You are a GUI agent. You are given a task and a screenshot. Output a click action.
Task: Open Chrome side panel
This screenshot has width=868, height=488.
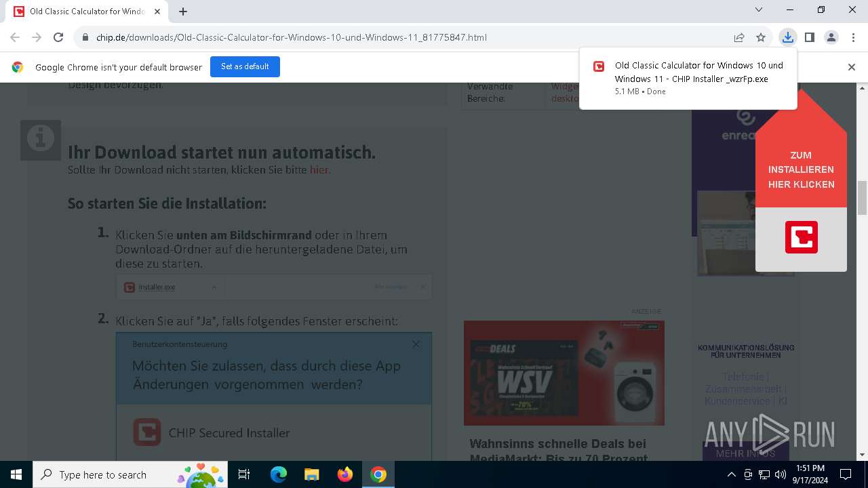click(x=810, y=37)
